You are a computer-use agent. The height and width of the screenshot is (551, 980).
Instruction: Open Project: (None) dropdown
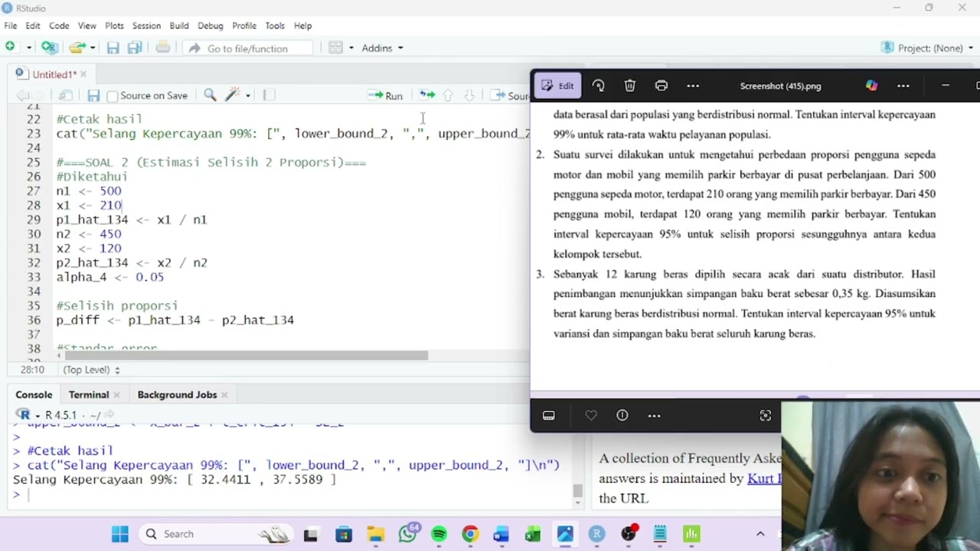[x=929, y=47]
